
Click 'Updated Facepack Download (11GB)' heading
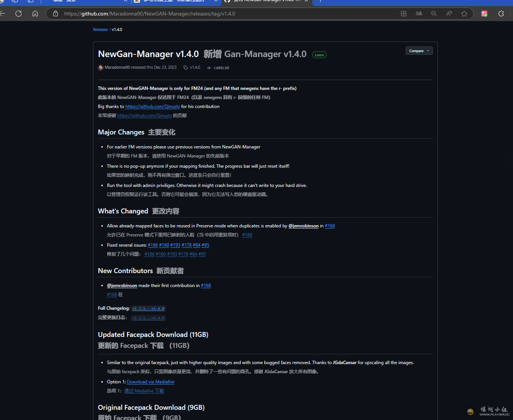coord(153,335)
